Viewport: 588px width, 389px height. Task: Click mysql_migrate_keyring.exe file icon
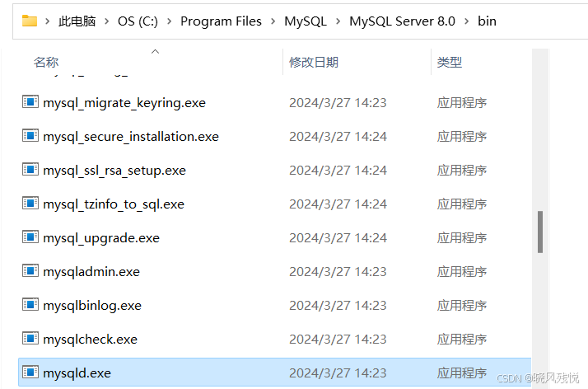click(30, 101)
